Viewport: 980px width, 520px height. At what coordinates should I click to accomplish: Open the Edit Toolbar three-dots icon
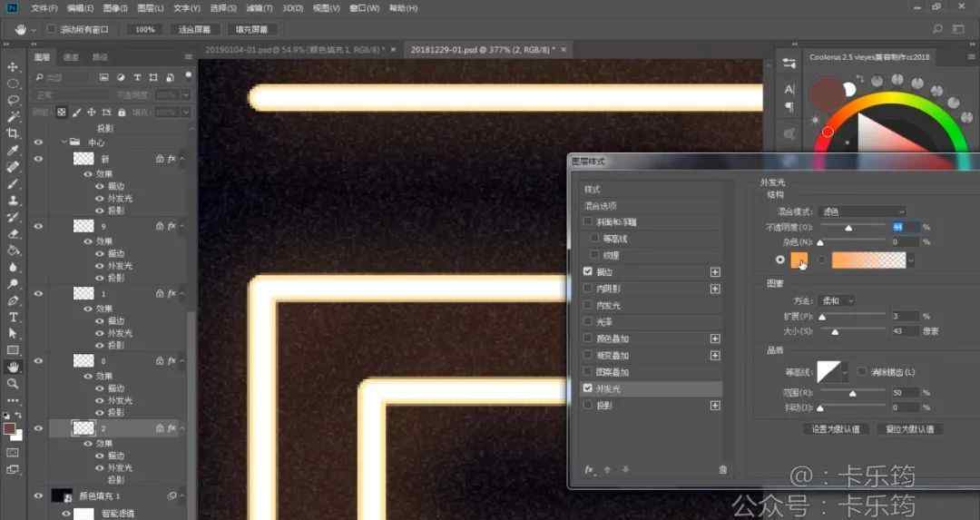pos(13,400)
